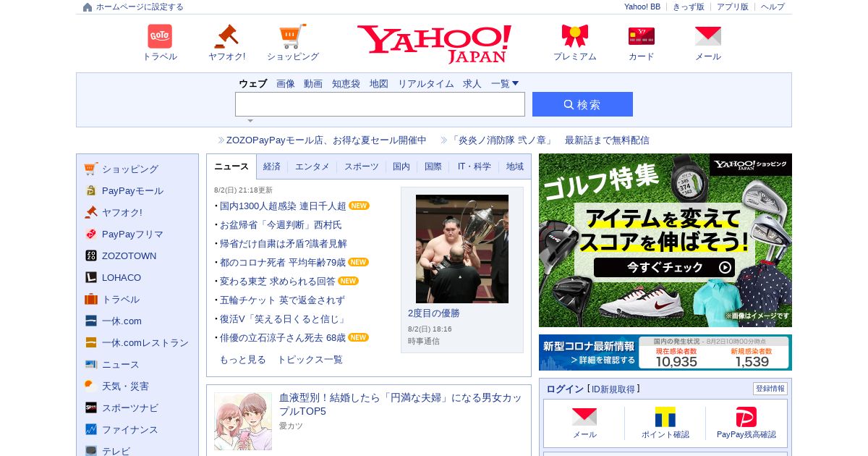The width and height of the screenshot is (868, 456).
Task: Open headline 俳優の立石涼子さん死去 68歳
Action: point(283,338)
